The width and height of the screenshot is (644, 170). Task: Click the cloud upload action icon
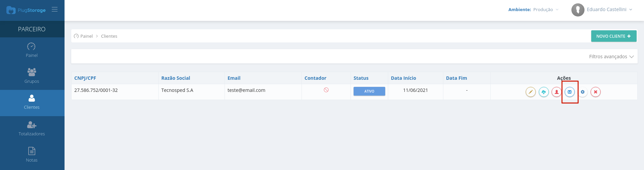(x=544, y=92)
